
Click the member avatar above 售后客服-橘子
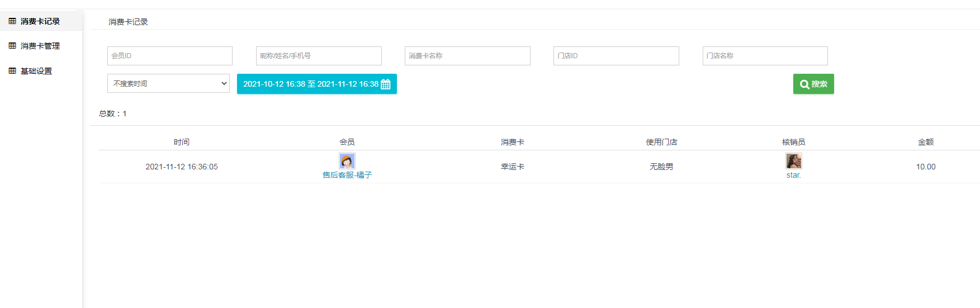click(x=347, y=161)
